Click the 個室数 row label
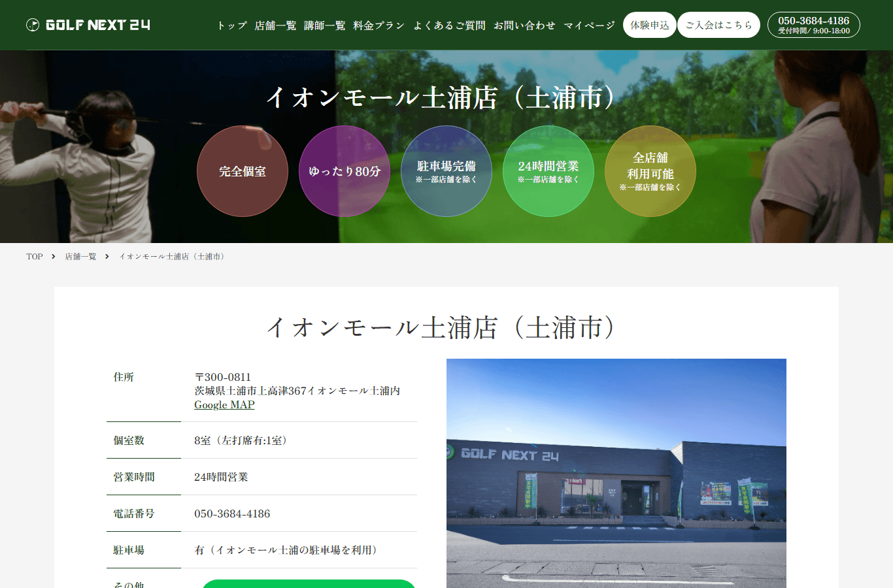The image size is (893, 588). (x=129, y=440)
